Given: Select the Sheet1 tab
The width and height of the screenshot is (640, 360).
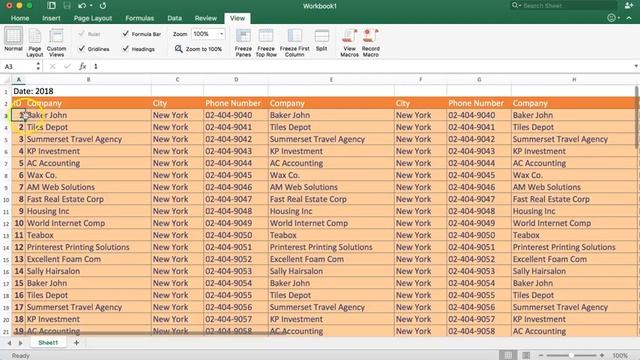Looking at the screenshot, I should (x=48, y=343).
